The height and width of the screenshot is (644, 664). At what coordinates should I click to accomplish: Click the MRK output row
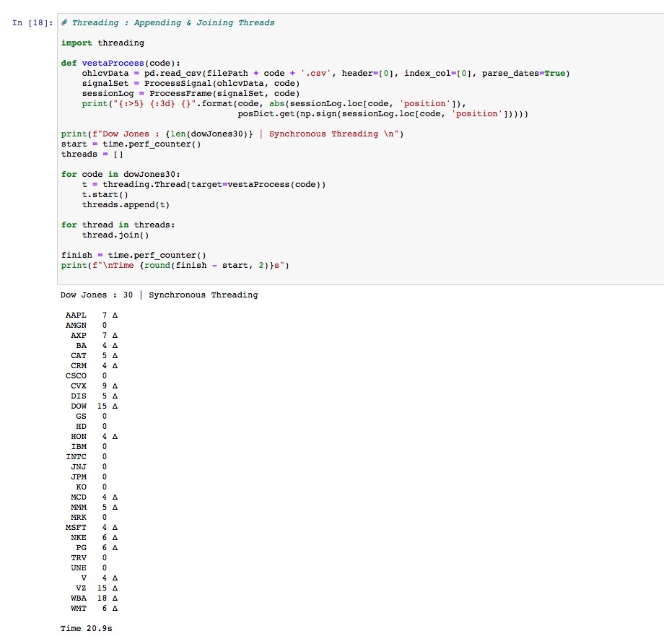coord(89,518)
